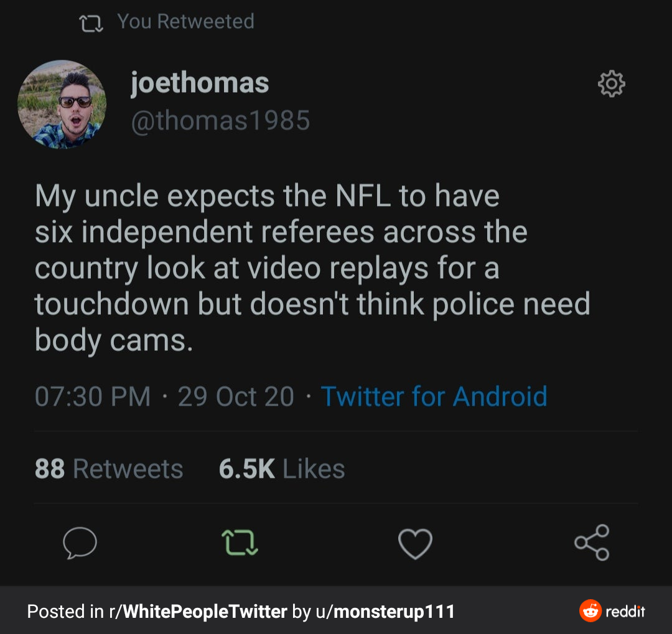Viewport: 672px width, 634px height.
Task: Click the tweet text about NFL referees
Action: click(x=311, y=268)
